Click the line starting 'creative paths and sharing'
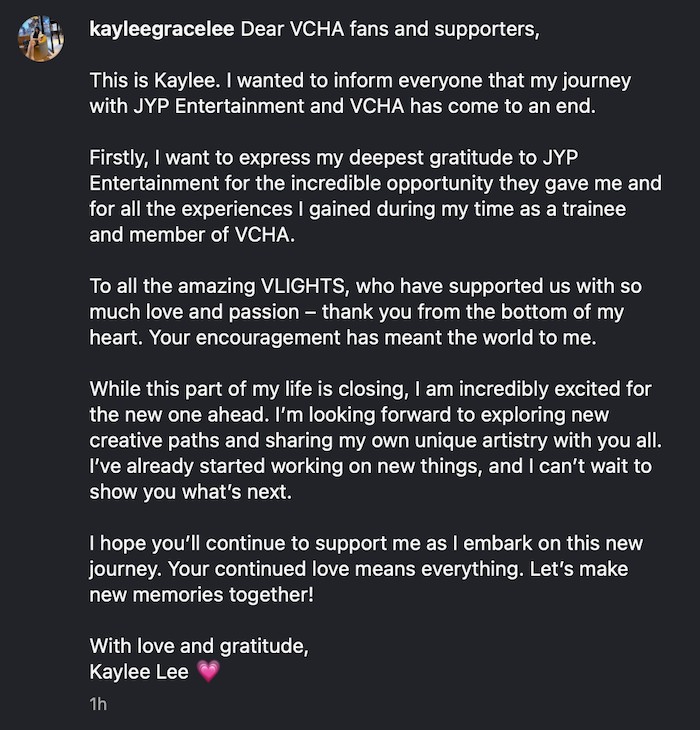This screenshot has height=730, width=700. click(x=376, y=440)
